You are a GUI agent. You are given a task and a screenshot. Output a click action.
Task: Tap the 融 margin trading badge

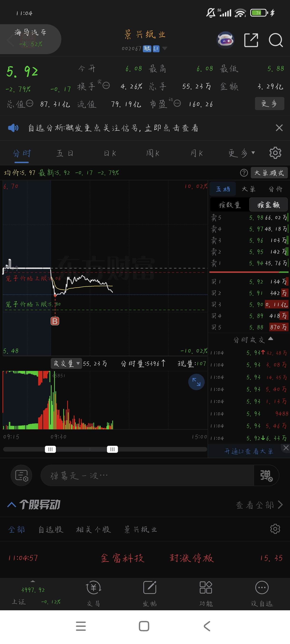pyautogui.click(x=147, y=48)
